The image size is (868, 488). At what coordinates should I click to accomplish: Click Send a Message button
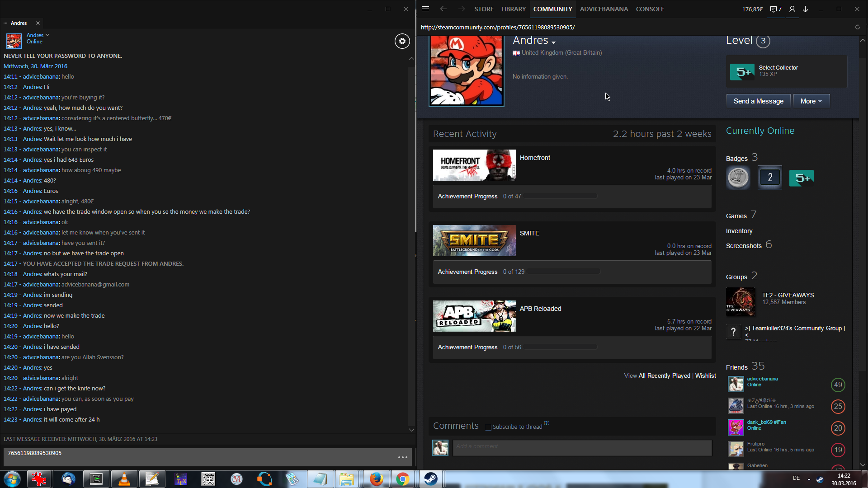point(758,101)
